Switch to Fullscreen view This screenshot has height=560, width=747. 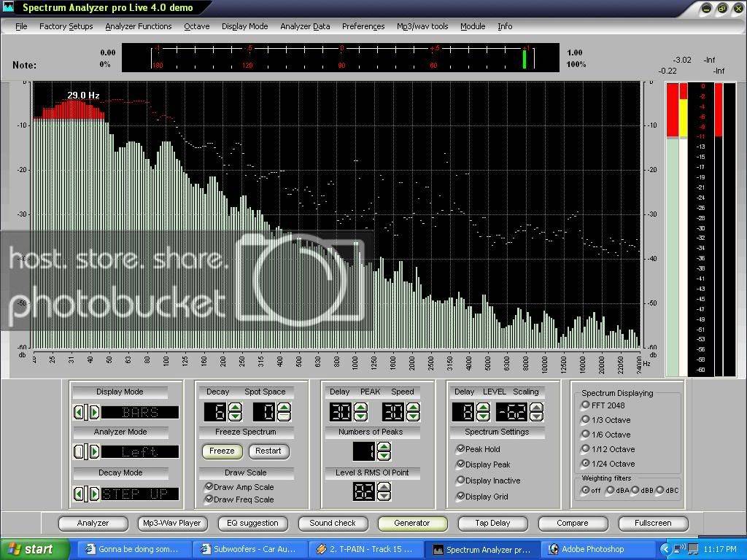[x=653, y=524]
